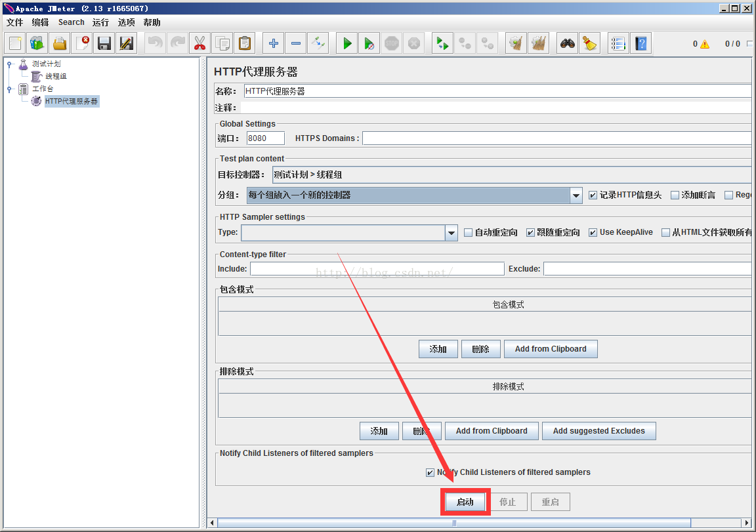The height and width of the screenshot is (532, 756).
Task: Click the Shutdown icon
Action: [413, 43]
